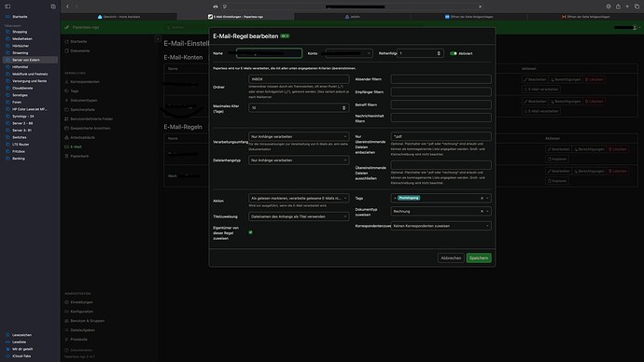
Task: Open Leseliste in the Safari sidebar
Action: tap(19, 341)
